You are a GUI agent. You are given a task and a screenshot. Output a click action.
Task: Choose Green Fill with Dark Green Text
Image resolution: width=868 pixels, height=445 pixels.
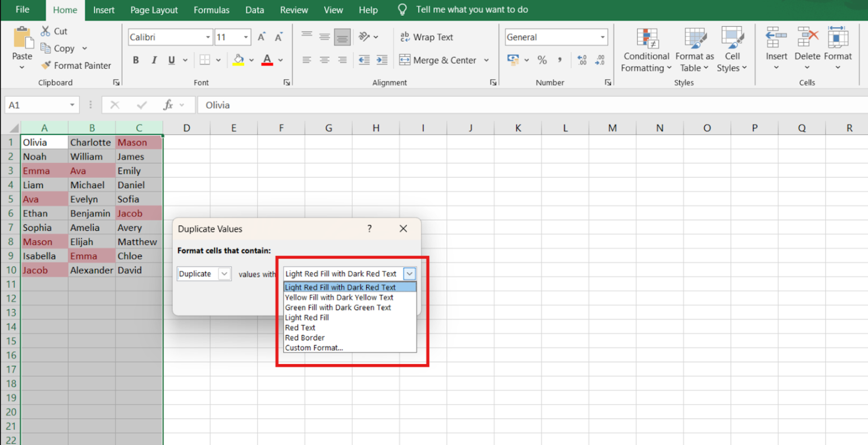point(338,308)
